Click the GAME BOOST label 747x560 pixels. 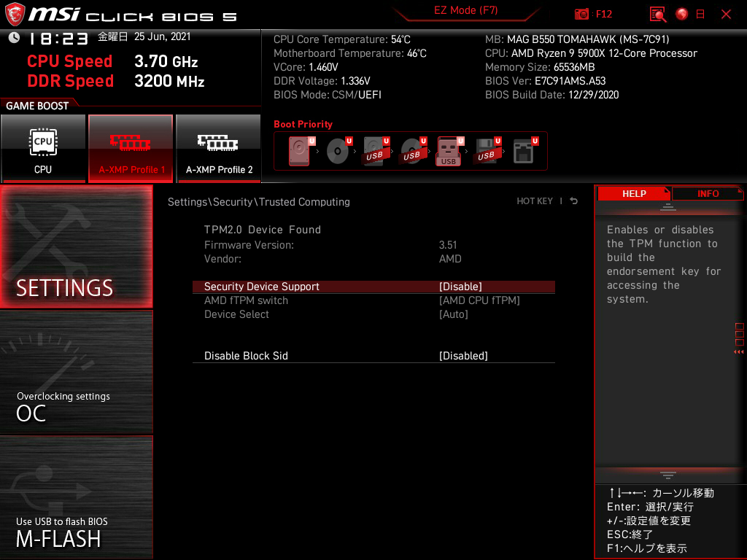point(37,106)
